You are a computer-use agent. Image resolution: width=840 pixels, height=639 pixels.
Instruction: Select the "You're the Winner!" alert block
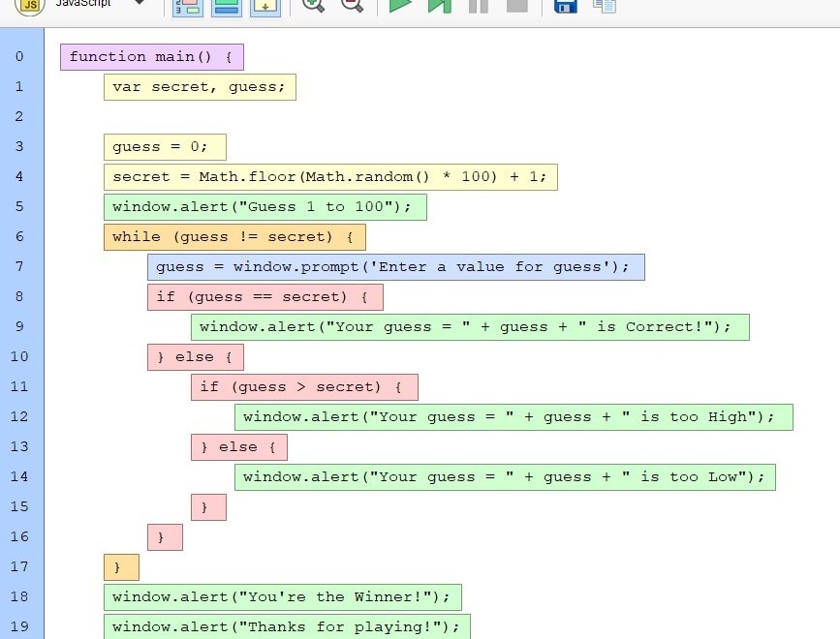coord(282,597)
